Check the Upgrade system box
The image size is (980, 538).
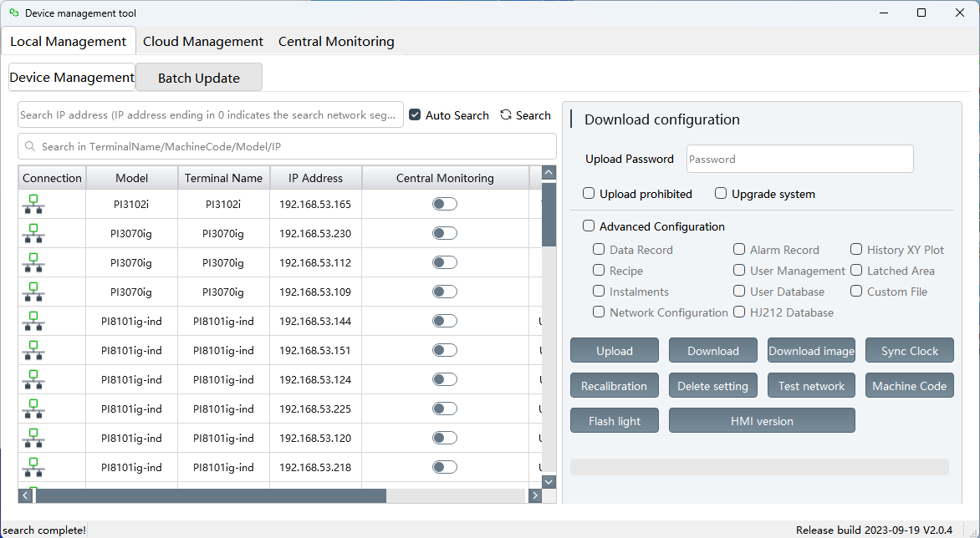(x=721, y=194)
